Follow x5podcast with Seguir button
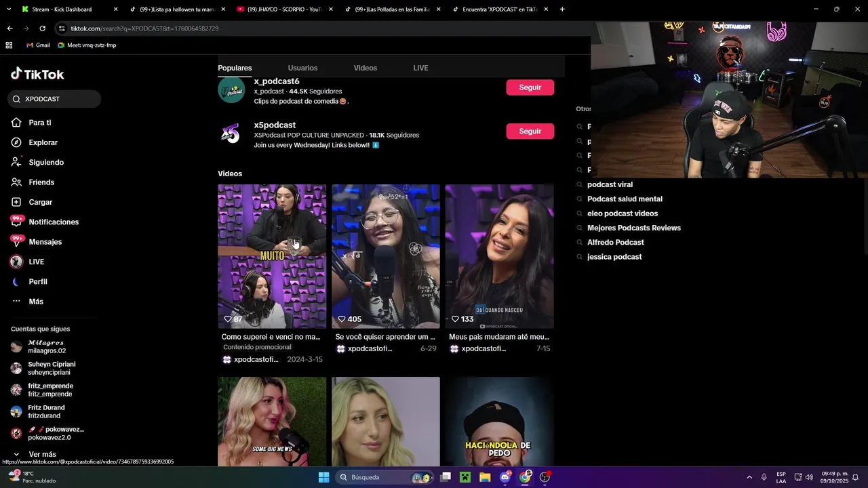Viewport: 868px width, 488px height. [x=530, y=131]
